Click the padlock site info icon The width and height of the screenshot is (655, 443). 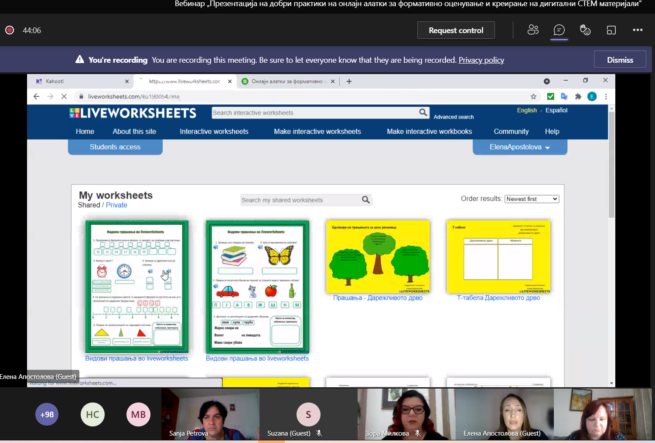[81, 97]
